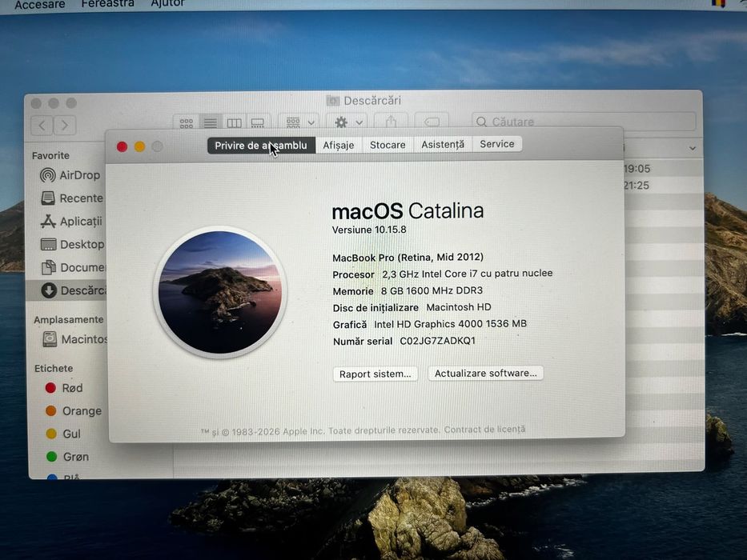Image resolution: width=747 pixels, height=560 pixels.
Task: Click the Raport sistem... button
Action: 375,374
